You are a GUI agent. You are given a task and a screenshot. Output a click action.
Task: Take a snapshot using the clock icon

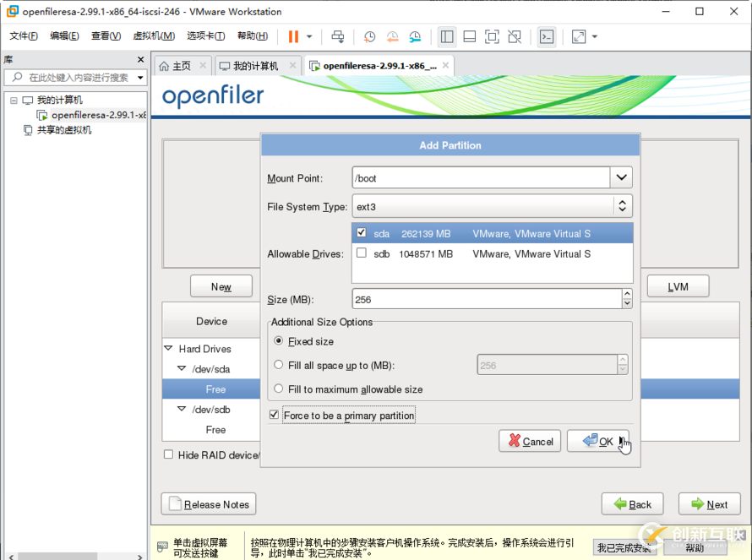369,36
